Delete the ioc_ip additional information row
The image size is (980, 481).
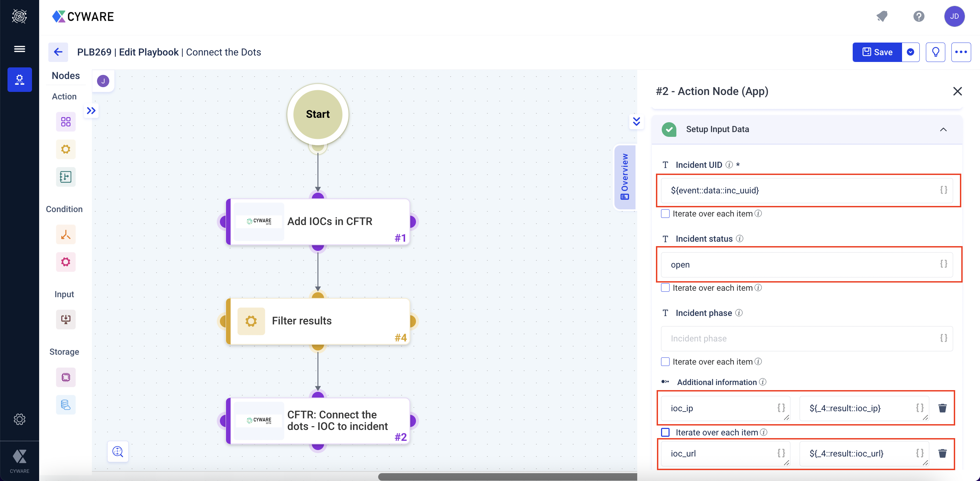tap(942, 408)
